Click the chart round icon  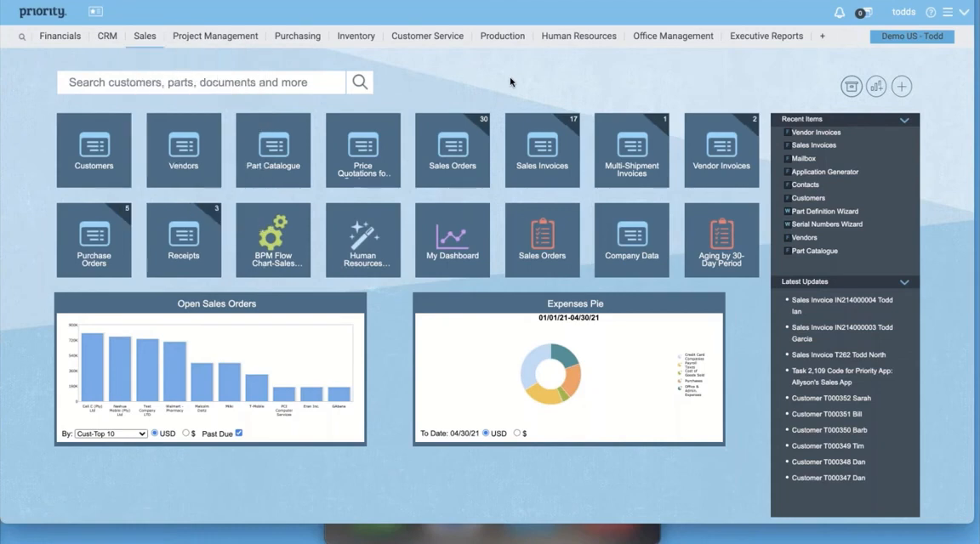[876, 86]
